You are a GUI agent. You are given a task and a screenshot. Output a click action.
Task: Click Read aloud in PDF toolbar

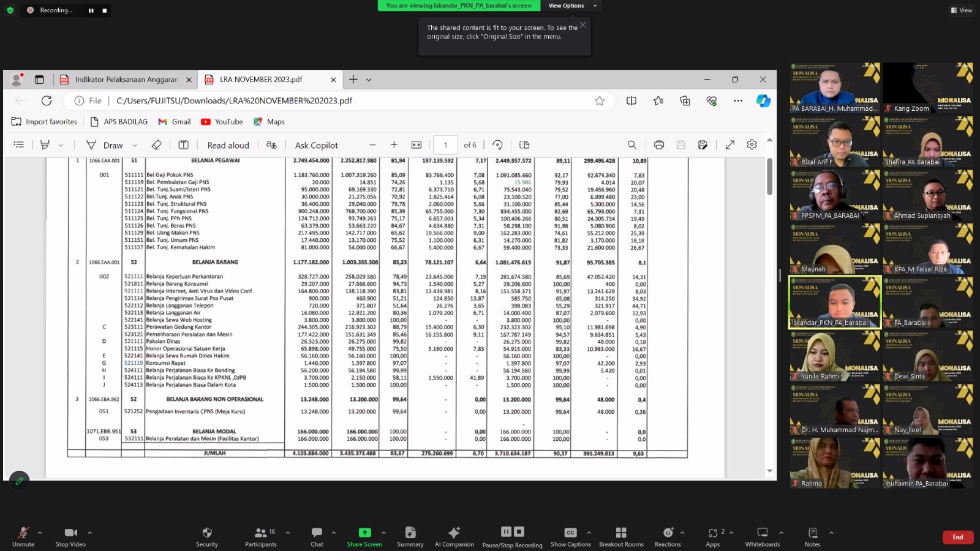pos(228,145)
